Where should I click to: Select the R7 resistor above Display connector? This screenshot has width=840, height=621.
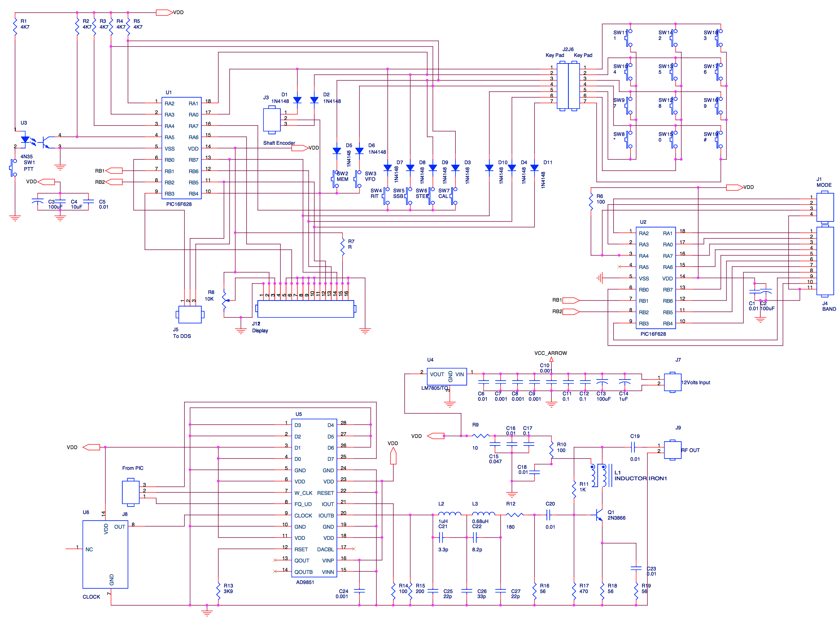click(x=343, y=247)
